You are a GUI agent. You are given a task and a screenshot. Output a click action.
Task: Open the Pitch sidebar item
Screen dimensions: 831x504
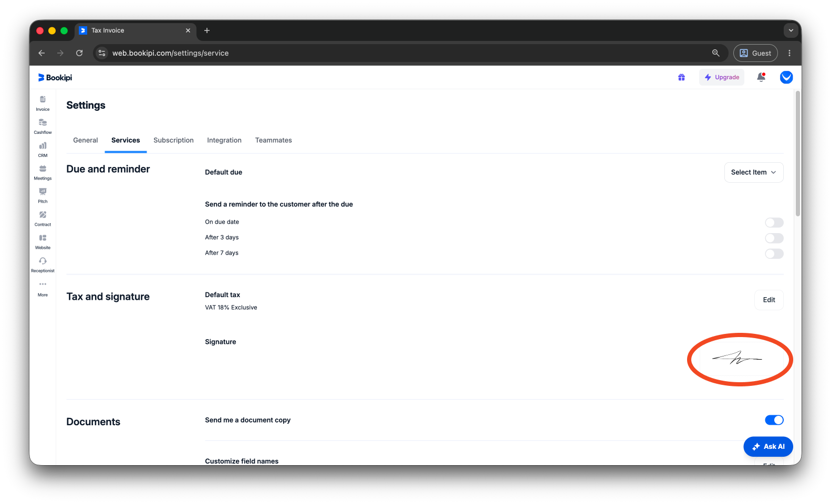click(x=43, y=196)
